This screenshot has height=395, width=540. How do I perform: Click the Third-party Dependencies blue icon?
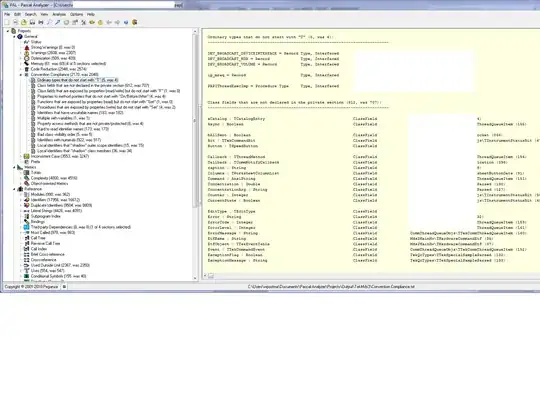tap(27, 227)
